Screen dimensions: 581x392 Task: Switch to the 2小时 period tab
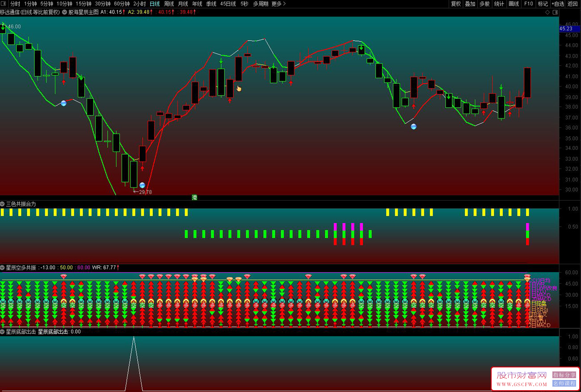[x=139, y=4]
